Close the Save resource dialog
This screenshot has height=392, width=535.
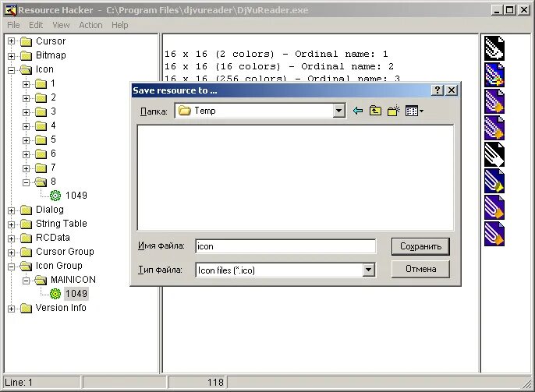[x=452, y=90]
